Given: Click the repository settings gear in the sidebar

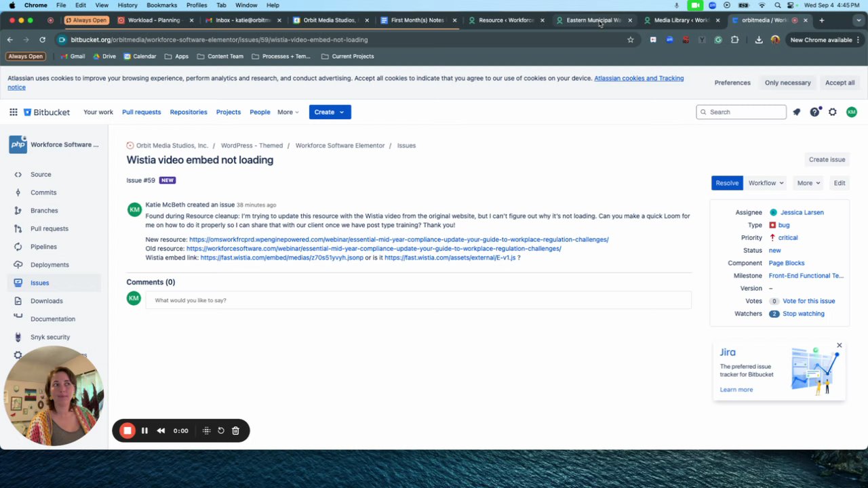Looking at the screenshot, I should click(x=18, y=354).
